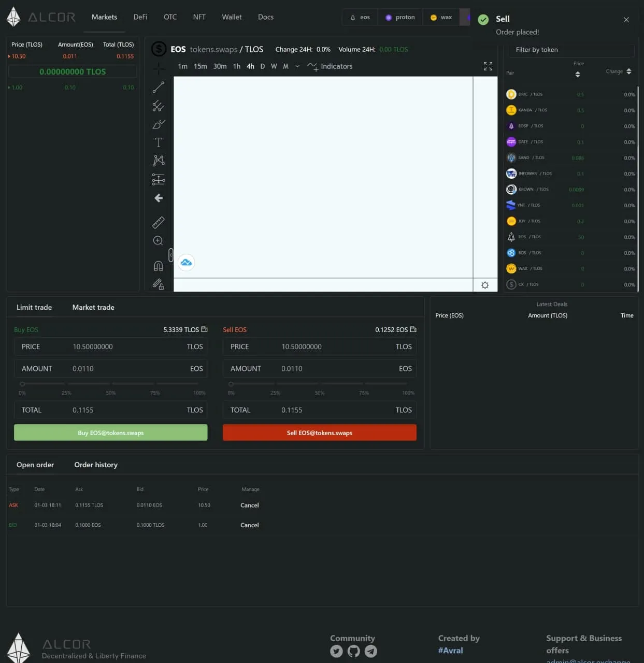Select the KANDA / TLOS pair
The width and height of the screenshot is (644, 663).
pyautogui.click(x=570, y=110)
